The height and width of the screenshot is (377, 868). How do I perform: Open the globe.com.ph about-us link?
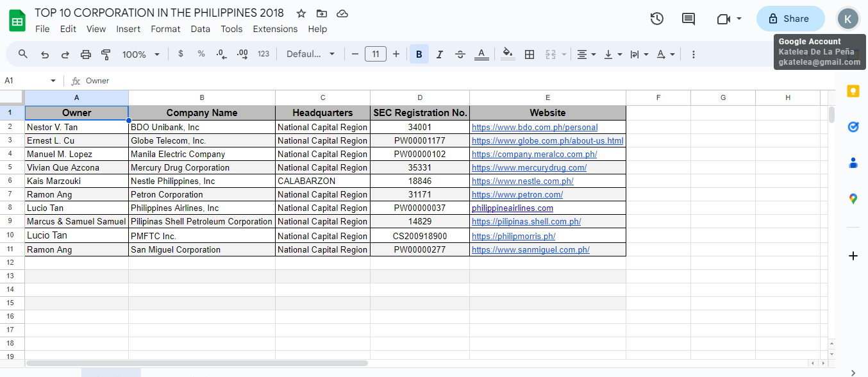(547, 141)
